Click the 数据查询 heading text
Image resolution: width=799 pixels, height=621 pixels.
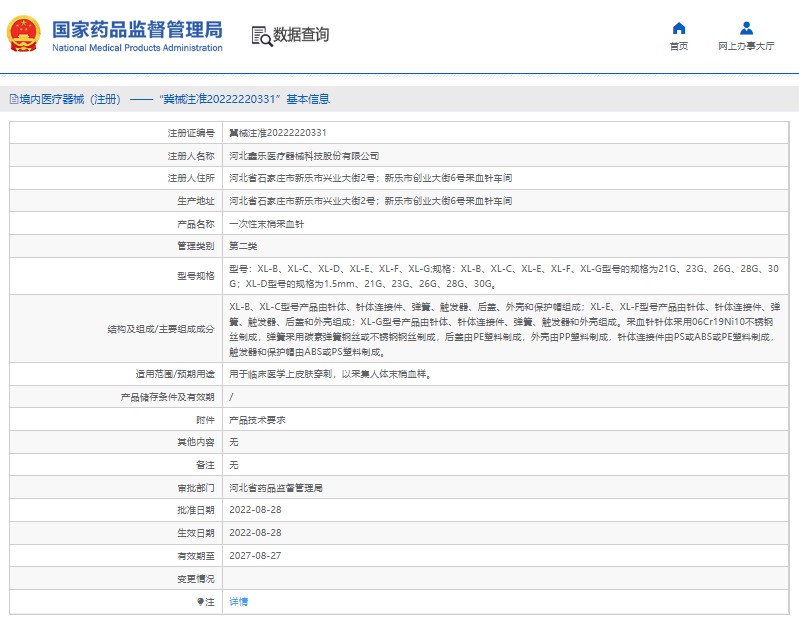301,35
